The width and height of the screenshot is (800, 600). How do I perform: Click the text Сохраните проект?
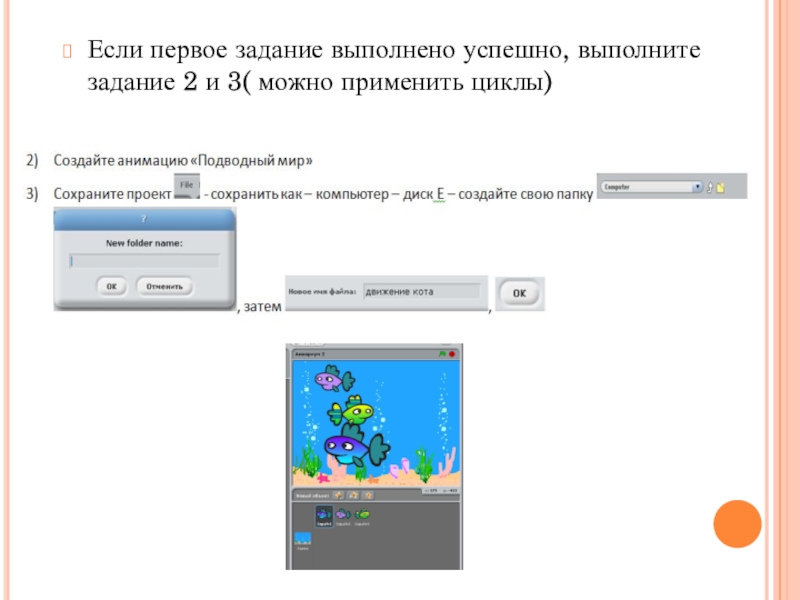coord(112,194)
